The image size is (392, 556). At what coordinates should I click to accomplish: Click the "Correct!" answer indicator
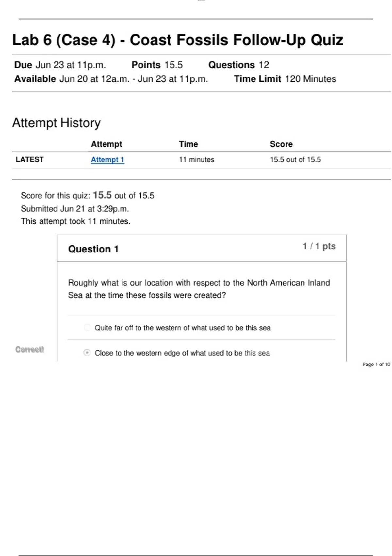(x=30, y=350)
